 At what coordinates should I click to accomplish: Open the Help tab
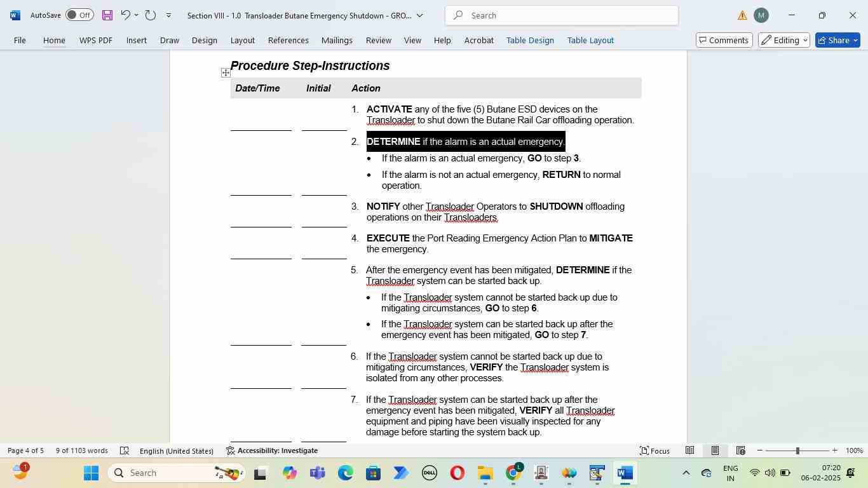pyautogui.click(x=442, y=40)
